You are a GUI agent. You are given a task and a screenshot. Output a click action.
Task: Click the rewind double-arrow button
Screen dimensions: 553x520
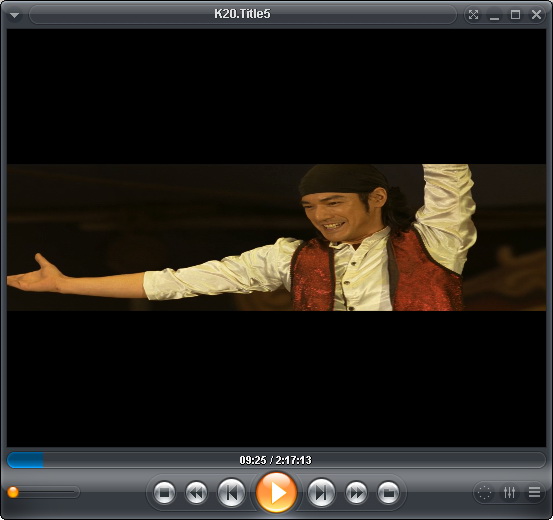196,492
